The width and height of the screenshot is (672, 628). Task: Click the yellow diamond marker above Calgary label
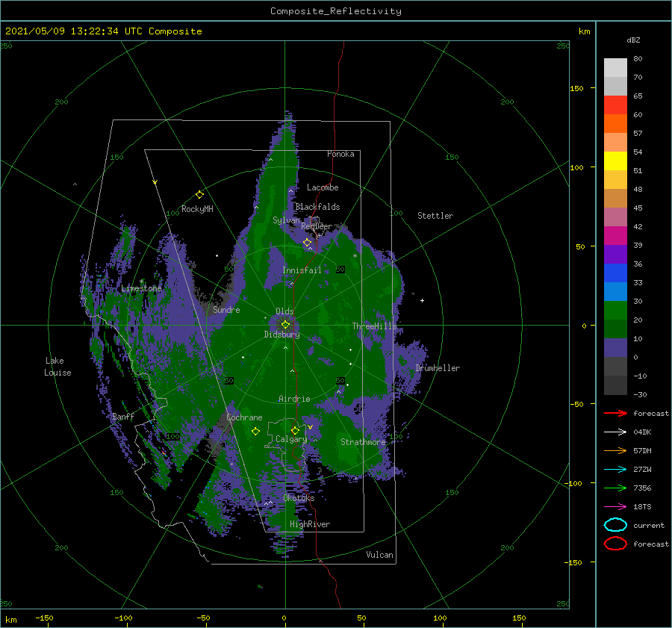[x=295, y=430]
